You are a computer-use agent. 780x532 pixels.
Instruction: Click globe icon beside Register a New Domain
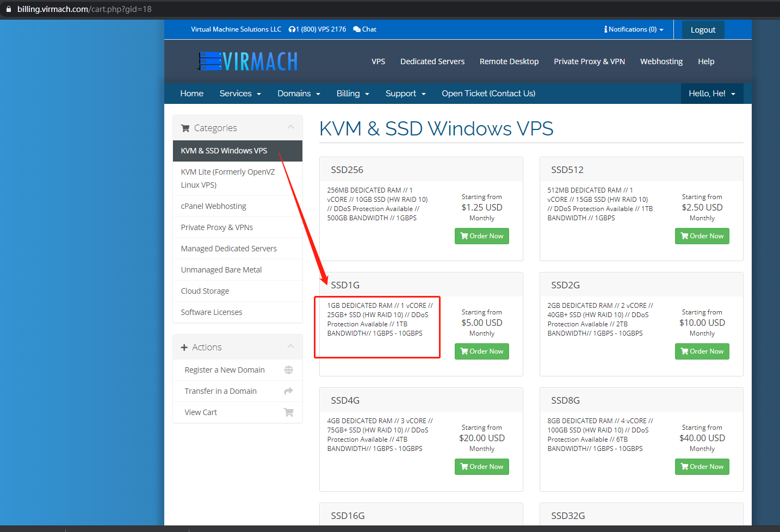[289, 370]
